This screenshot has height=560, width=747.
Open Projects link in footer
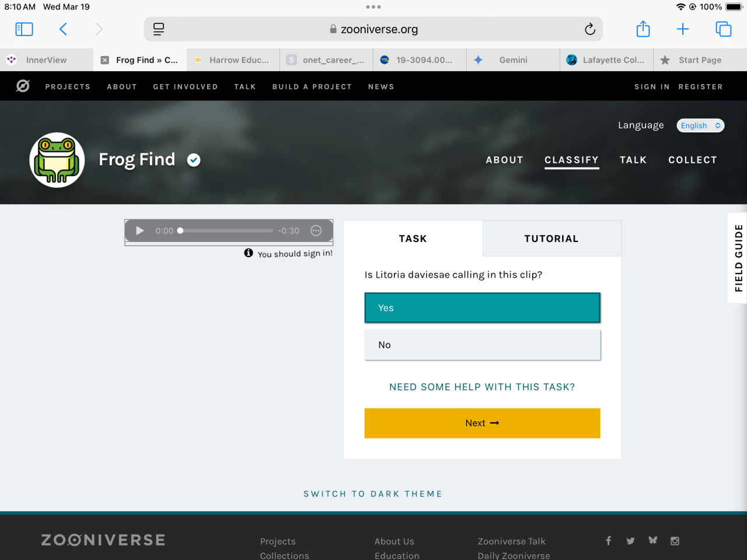[x=278, y=541]
